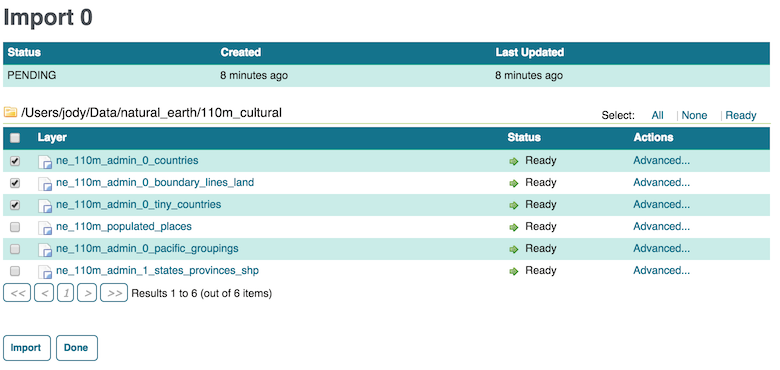Image resolution: width=780 pixels, height=370 pixels.
Task: Click the Import button
Action: point(27,348)
